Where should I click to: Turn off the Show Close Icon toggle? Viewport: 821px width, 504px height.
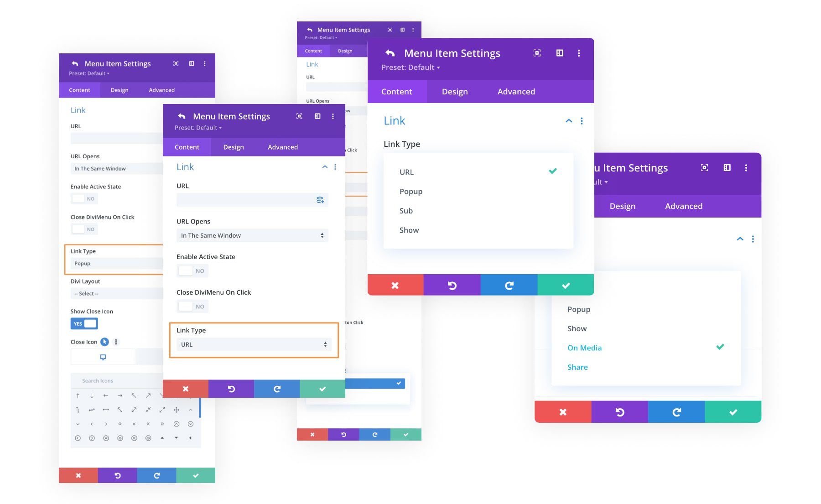pyautogui.click(x=84, y=324)
